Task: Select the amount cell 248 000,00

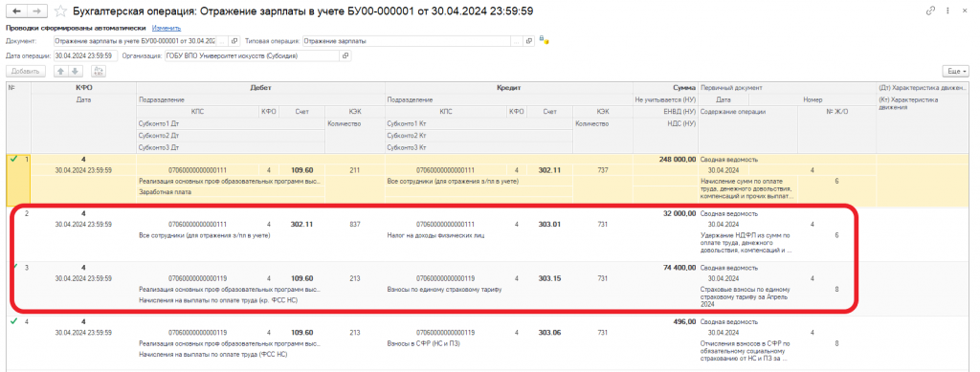Action: coord(677,159)
